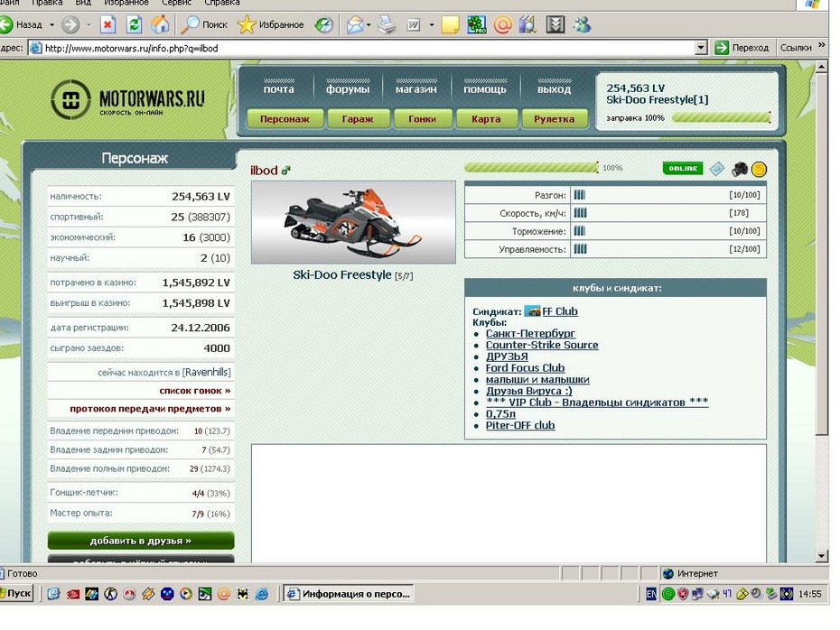
Task: Switch to the Гонки tab
Action: tap(422, 119)
